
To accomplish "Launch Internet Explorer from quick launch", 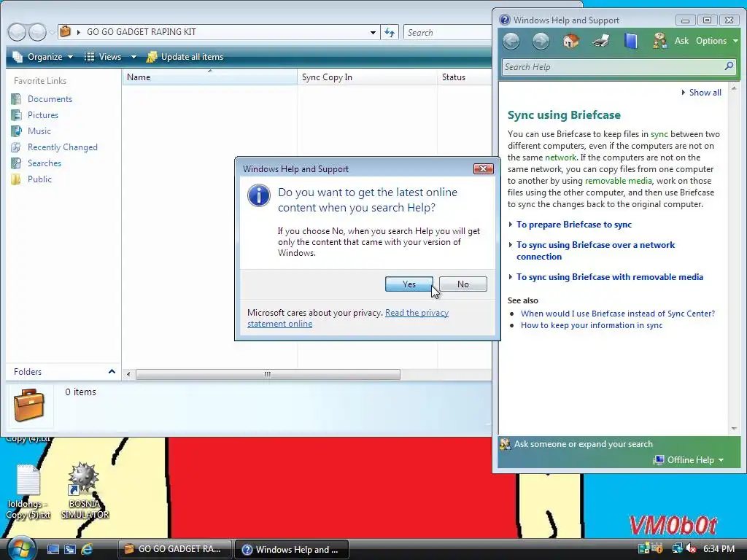I will (88, 549).
